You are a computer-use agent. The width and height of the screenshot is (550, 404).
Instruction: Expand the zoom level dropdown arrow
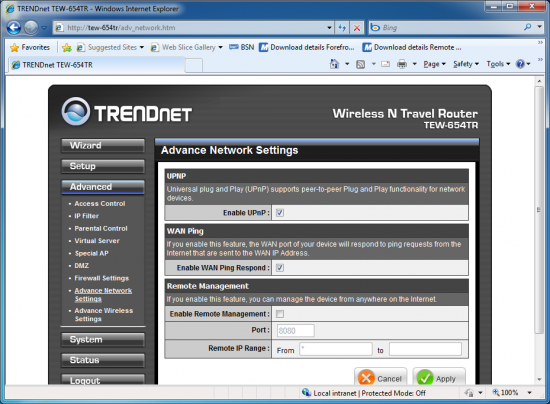pyautogui.click(x=529, y=393)
